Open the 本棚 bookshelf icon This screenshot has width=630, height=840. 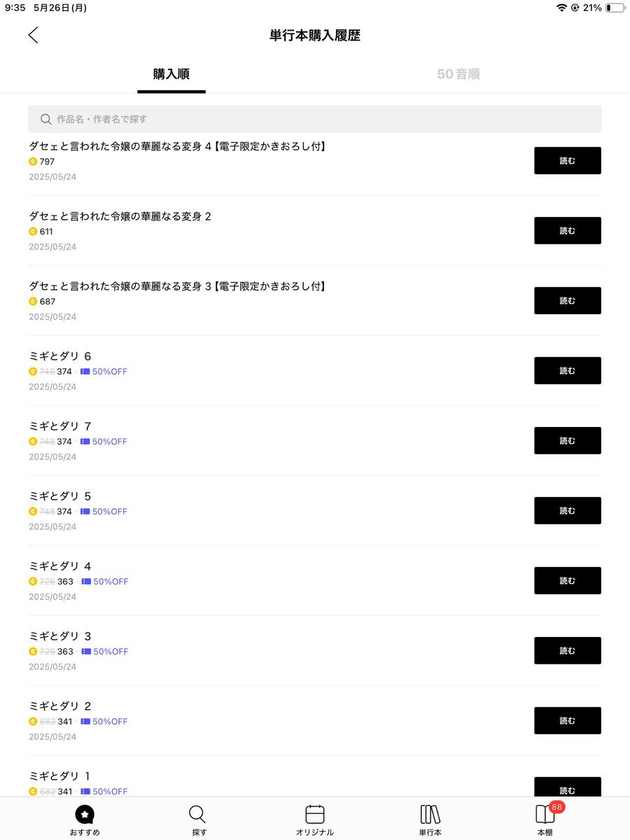click(545, 815)
